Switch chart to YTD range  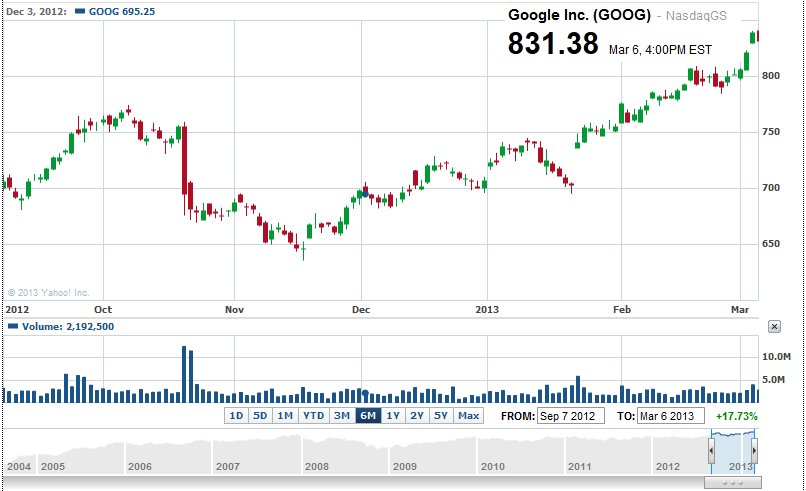tap(314, 415)
